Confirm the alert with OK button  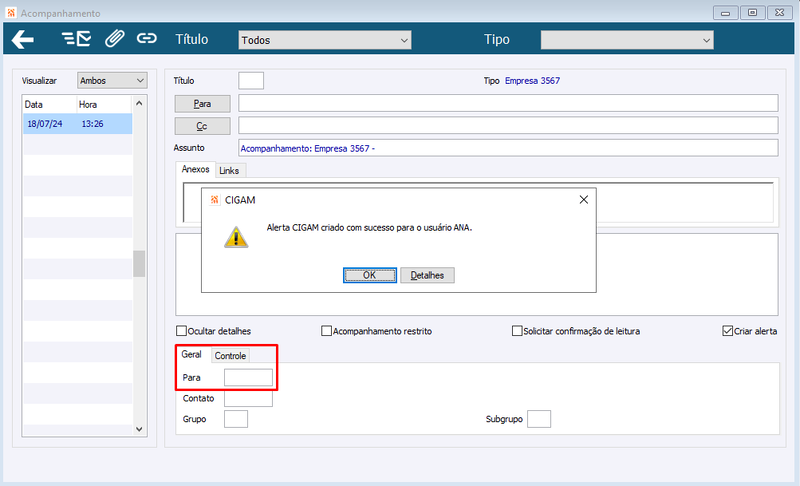click(x=369, y=275)
